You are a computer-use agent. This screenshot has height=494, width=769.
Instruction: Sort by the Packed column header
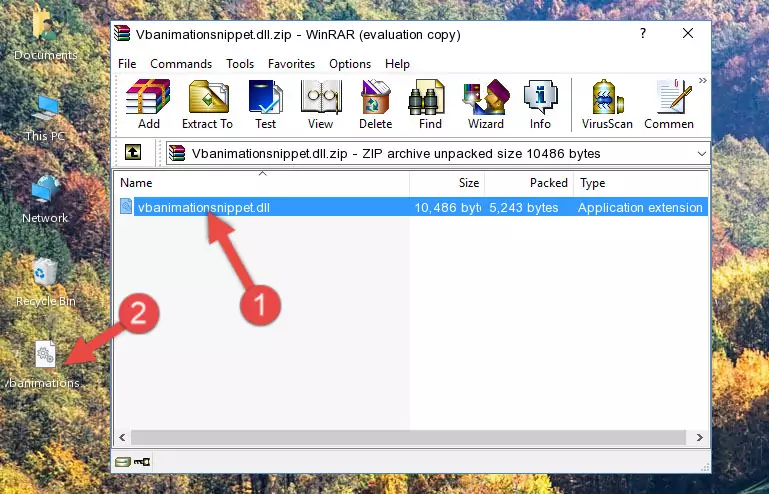[529, 183]
